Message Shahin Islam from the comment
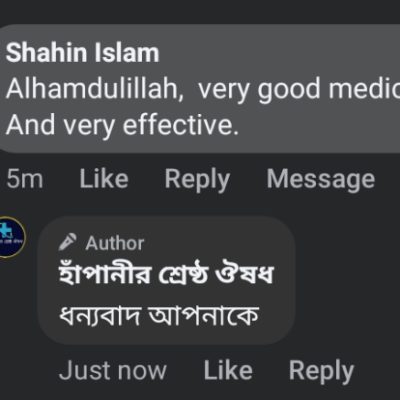 (321, 180)
